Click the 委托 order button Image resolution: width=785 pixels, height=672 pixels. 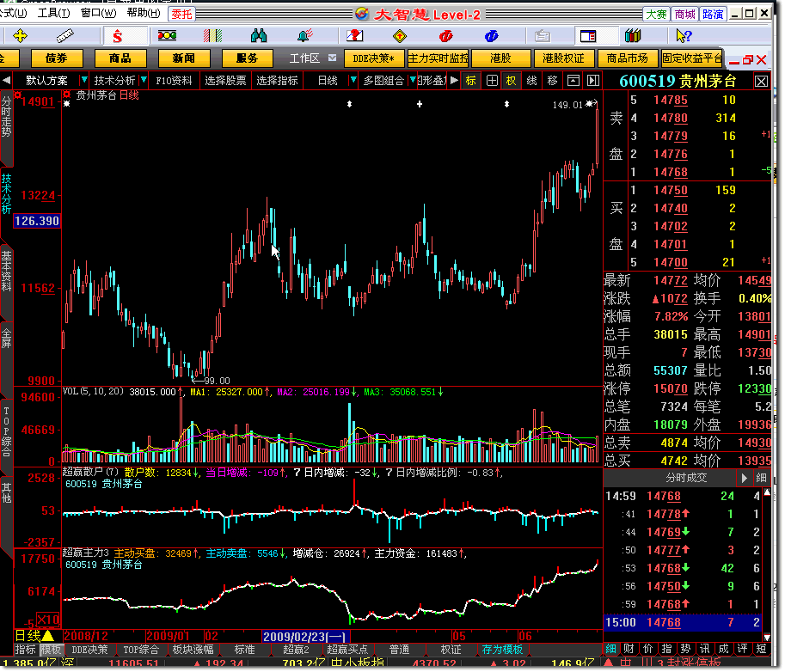pos(181,14)
